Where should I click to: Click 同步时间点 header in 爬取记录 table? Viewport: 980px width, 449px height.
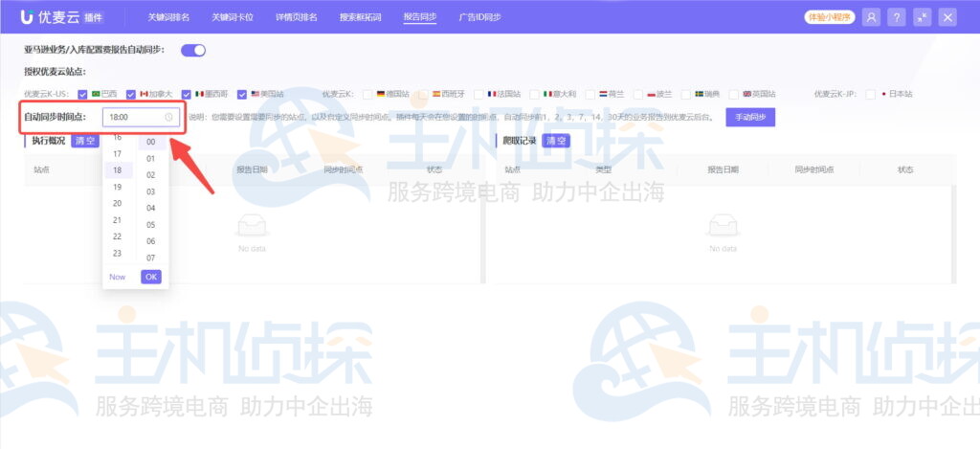coord(814,169)
